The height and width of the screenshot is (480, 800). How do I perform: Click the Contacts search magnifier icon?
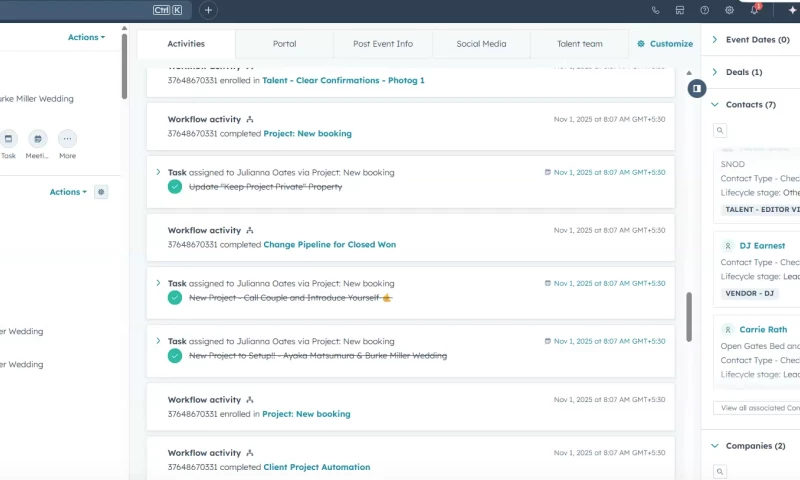coord(720,130)
